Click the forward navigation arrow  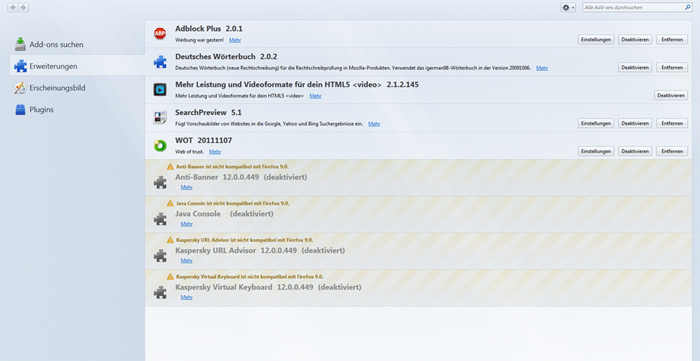pos(24,8)
